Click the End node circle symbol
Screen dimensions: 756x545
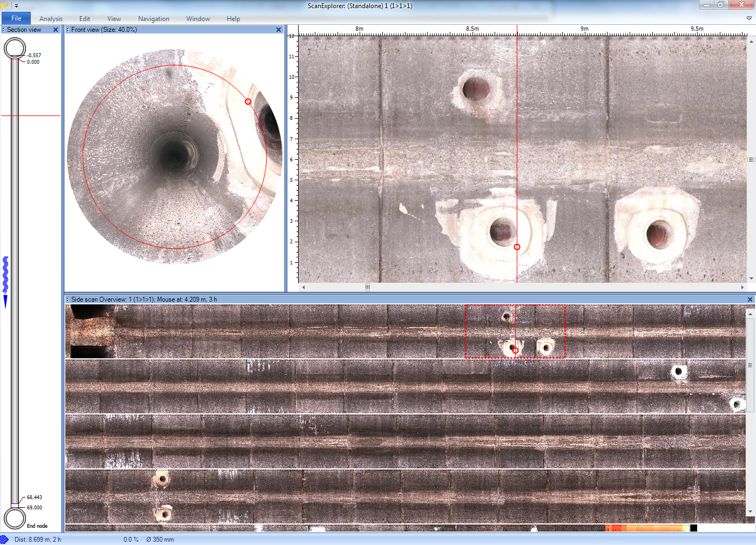(15, 519)
